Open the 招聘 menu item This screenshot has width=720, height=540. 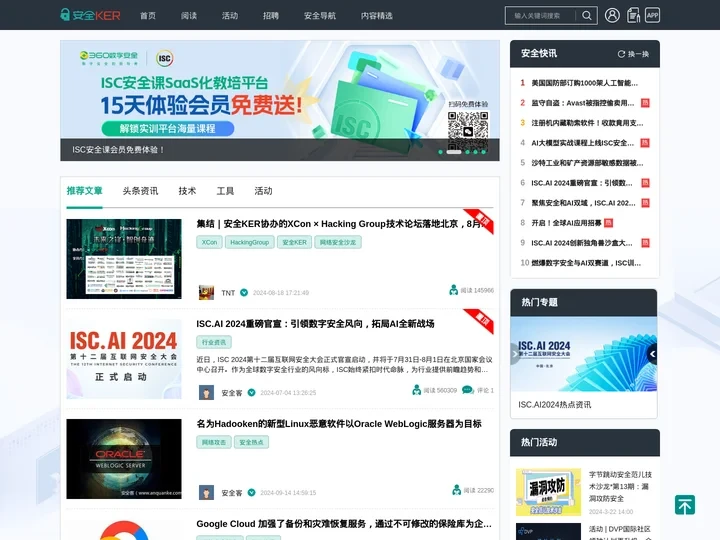pyautogui.click(x=271, y=16)
